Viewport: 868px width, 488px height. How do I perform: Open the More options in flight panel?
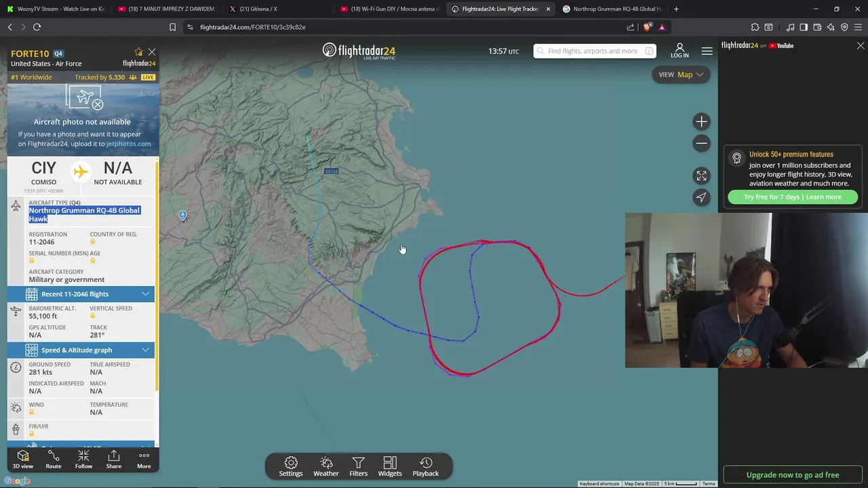tap(144, 460)
